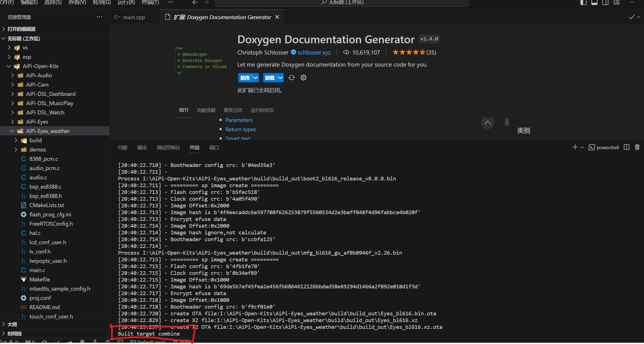Follow the Parameters link
Screen dimensions: 644x344
click(x=239, y=120)
